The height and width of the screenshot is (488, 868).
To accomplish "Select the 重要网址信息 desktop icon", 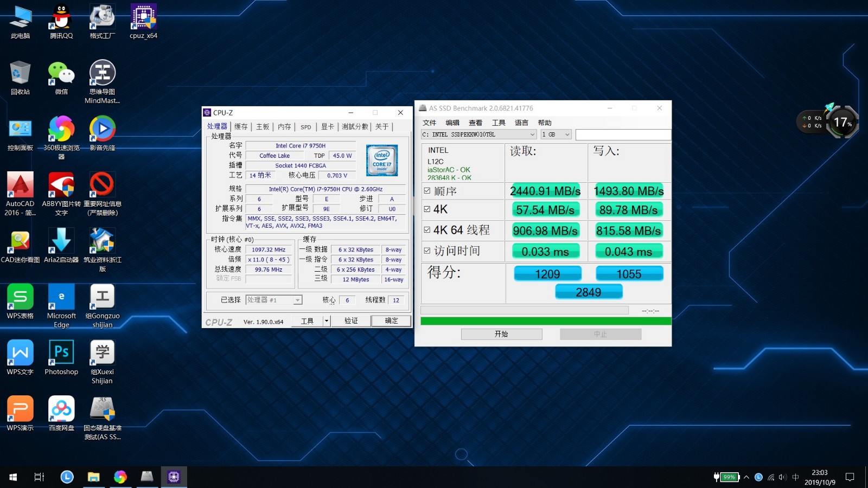I will [103, 194].
